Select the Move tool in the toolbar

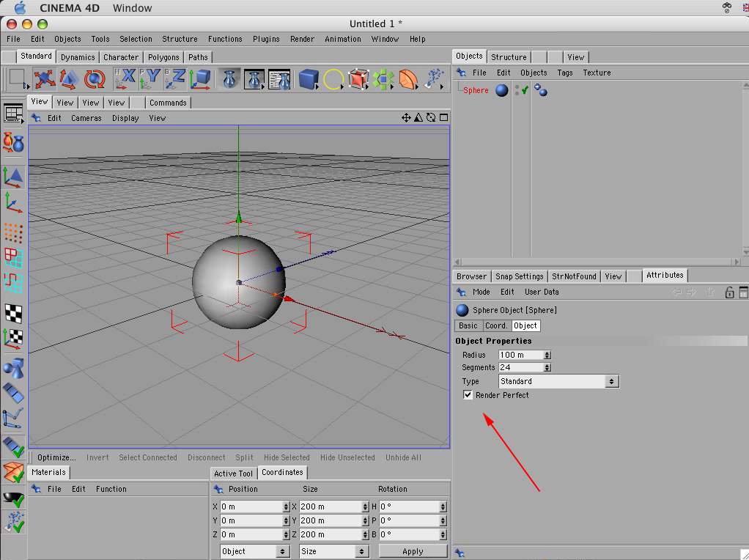[x=45, y=79]
